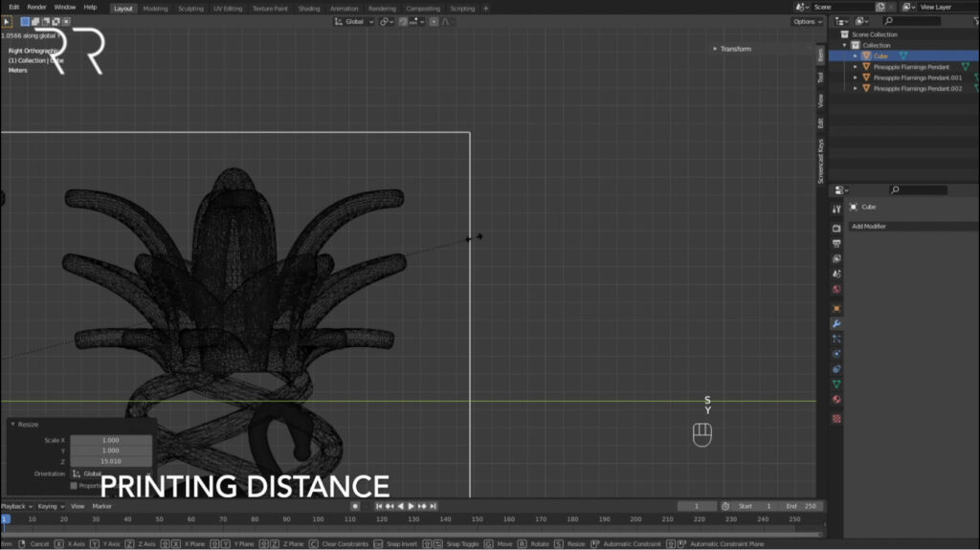Switch to the Shading workspace tab
The width and height of the screenshot is (980, 550).
tap(309, 9)
